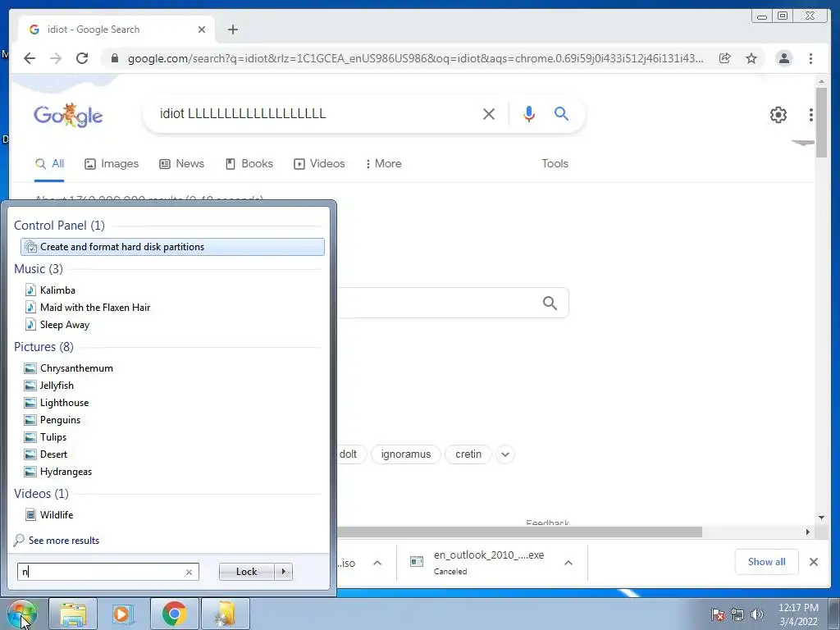Open options for the .iso download item

pos(377,563)
